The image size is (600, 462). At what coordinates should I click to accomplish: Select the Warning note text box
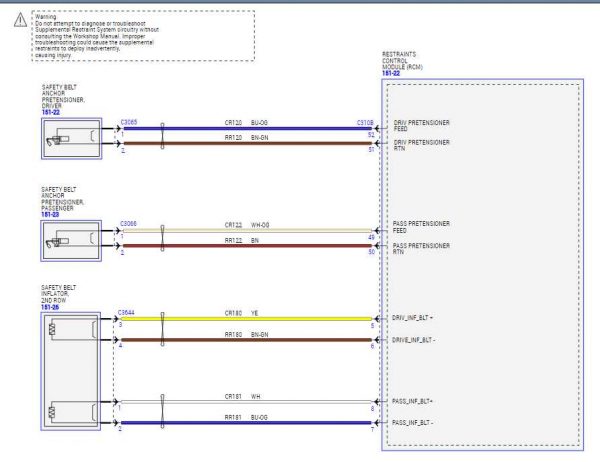pos(143,36)
